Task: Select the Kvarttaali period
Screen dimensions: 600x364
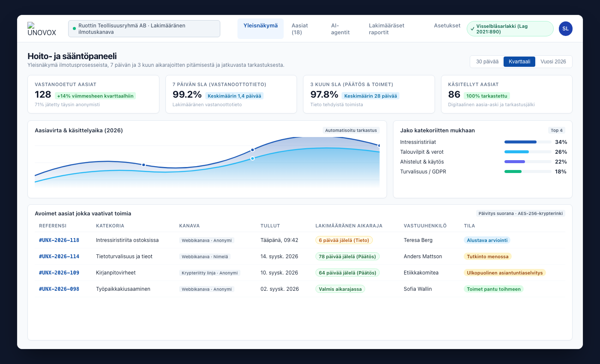Action: [x=519, y=62]
